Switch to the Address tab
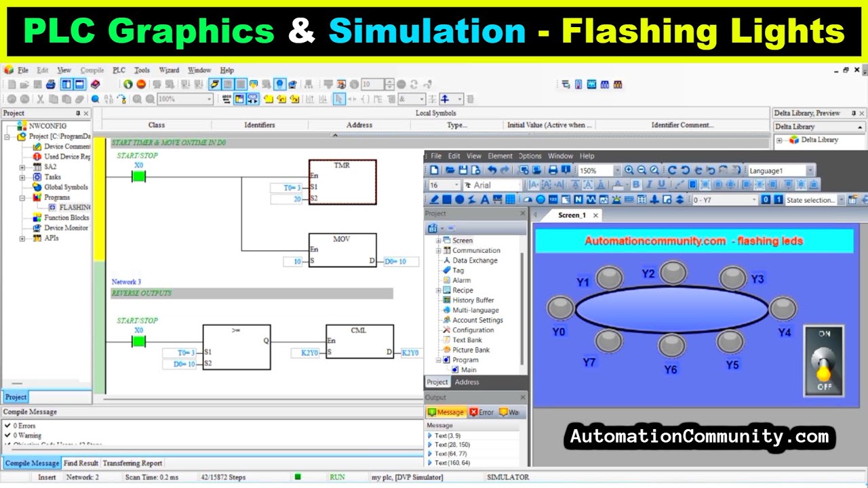 [467, 382]
